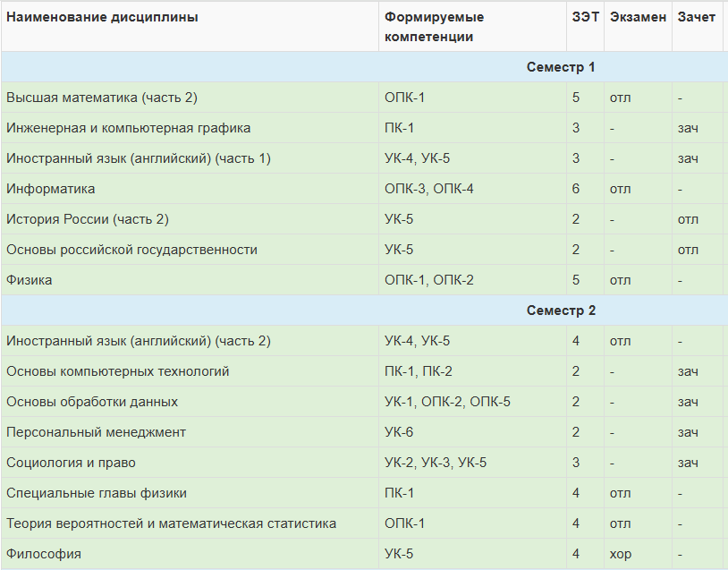Click the «ЗЭТ» column header
This screenshot has height=570, width=728.
[586, 15]
